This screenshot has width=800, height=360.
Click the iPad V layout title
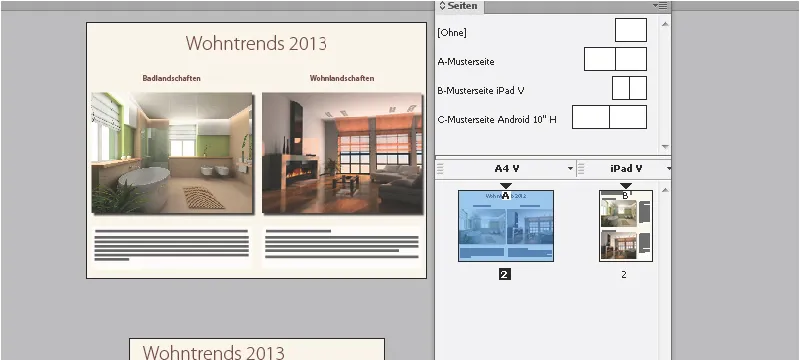pyautogui.click(x=626, y=169)
